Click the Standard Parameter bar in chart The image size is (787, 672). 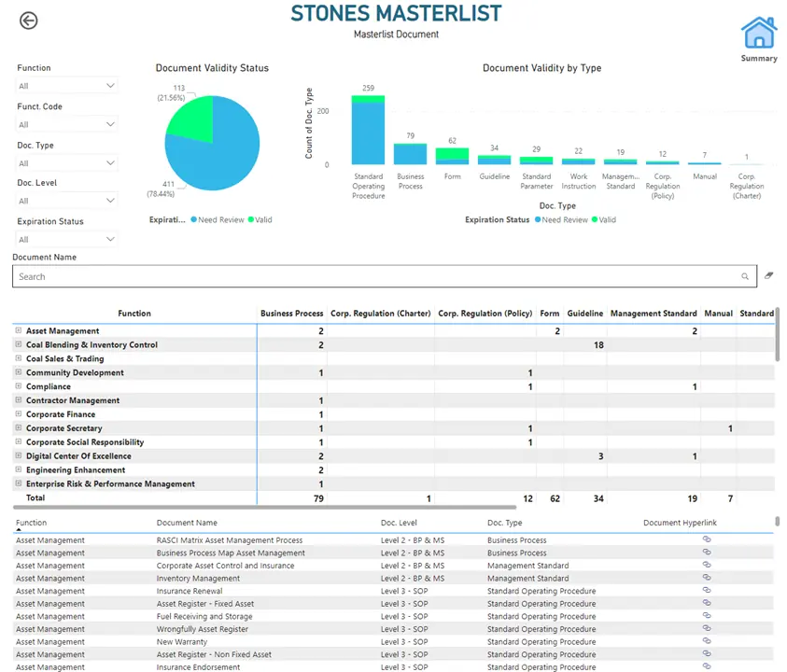click(536, 161)
